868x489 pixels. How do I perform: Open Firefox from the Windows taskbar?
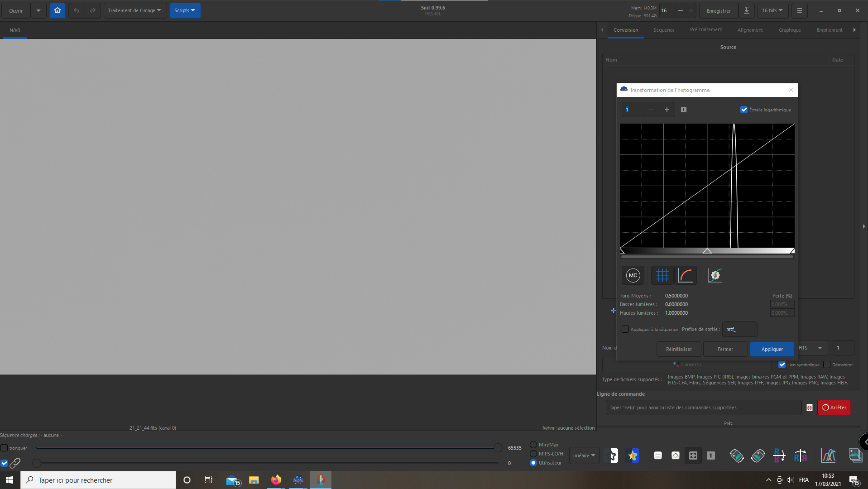pos(276,480)
